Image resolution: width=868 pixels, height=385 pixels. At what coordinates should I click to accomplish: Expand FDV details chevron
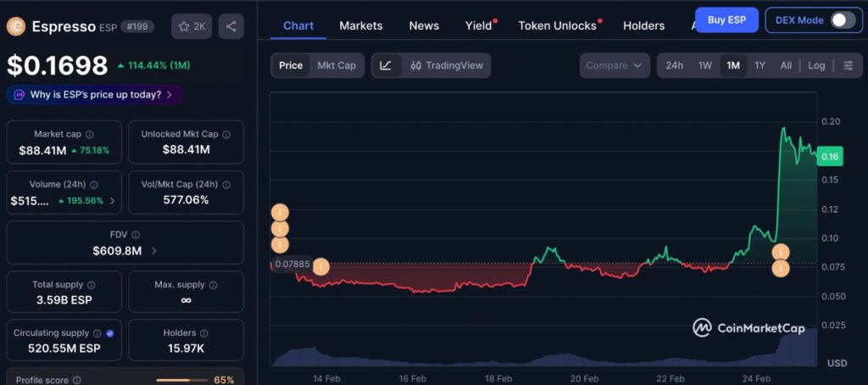pos(154,251)
